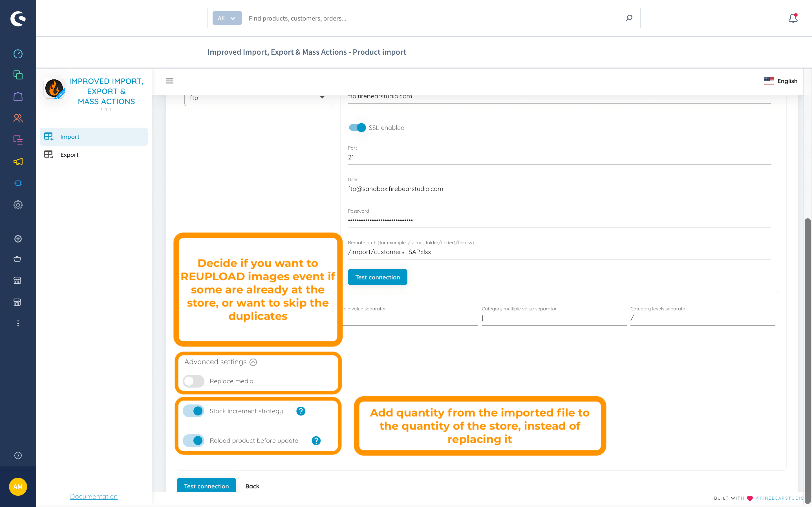Click the customers icon in sidebar
Viewport: 812px width, 507px height.
(x=18, y=118)
